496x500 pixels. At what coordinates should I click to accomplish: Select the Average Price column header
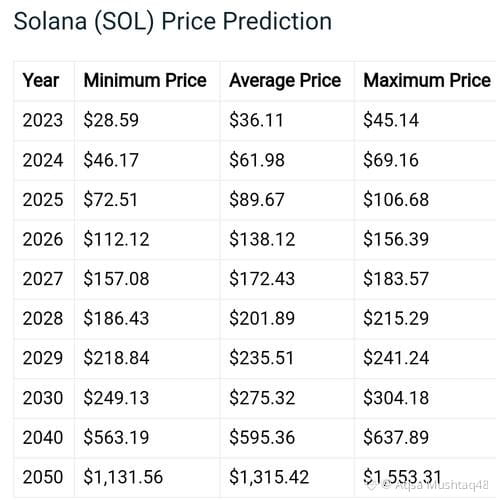coord(285,81)
